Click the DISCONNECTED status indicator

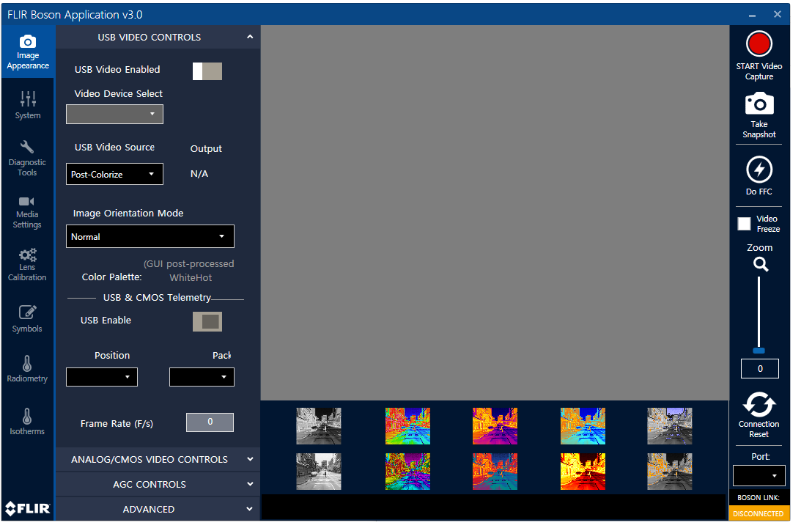(758, 513)
